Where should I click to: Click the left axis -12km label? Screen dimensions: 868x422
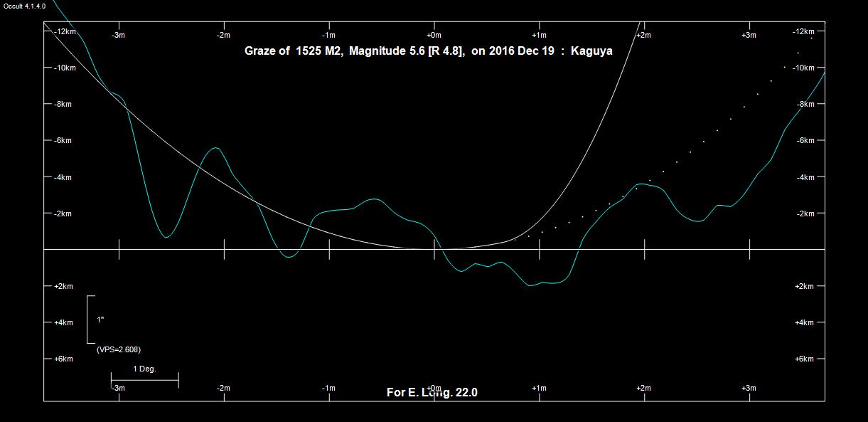(x=65, y=32)
